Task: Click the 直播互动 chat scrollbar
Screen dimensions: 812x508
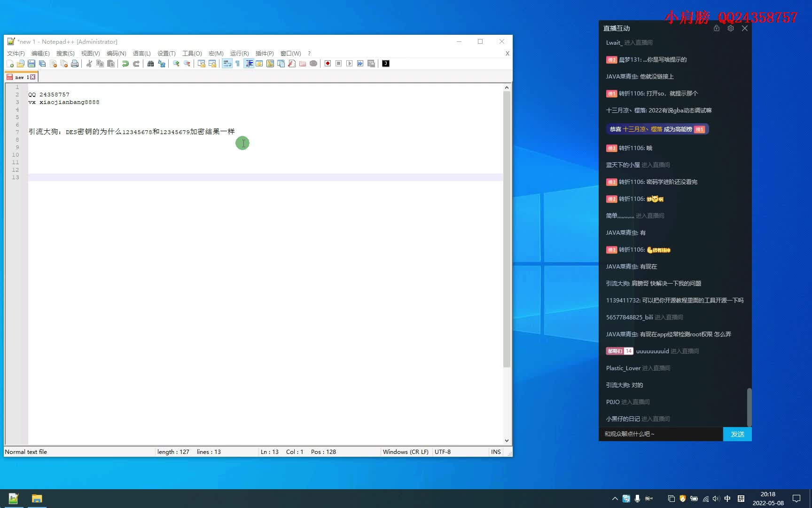Action: pyautogui.click(x=749, y=407)
